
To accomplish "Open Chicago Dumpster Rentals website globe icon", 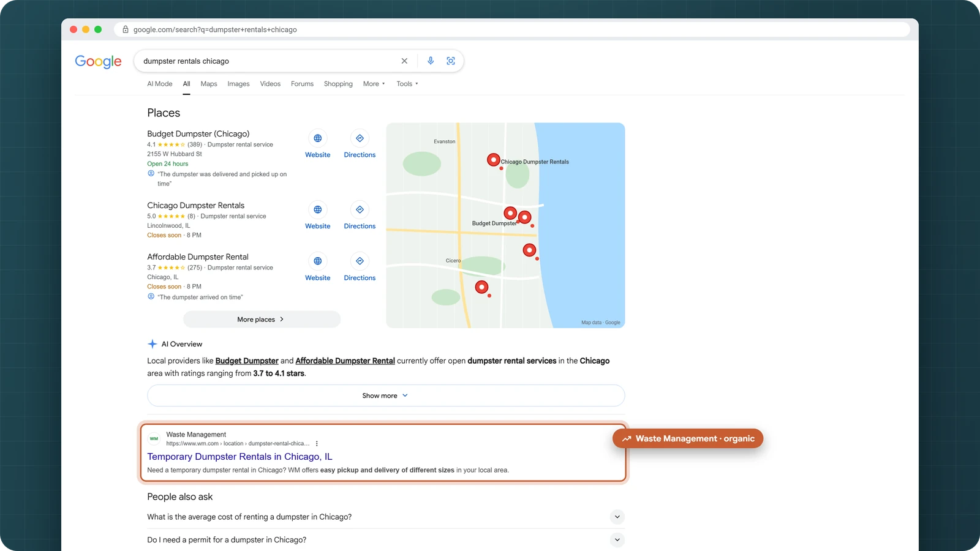I will tap(318, 209).
